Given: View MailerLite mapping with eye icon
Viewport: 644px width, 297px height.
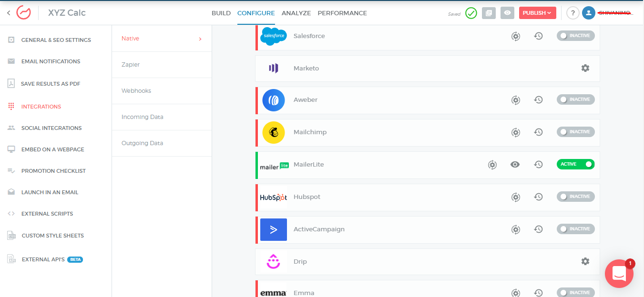Looking at the screenshot, I should [515, 164].
